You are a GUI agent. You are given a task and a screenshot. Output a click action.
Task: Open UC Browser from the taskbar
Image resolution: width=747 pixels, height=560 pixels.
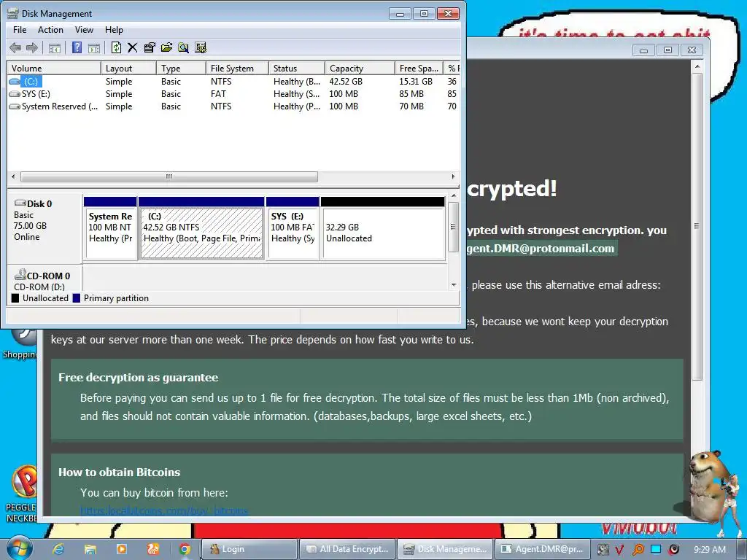coord(153,549)
